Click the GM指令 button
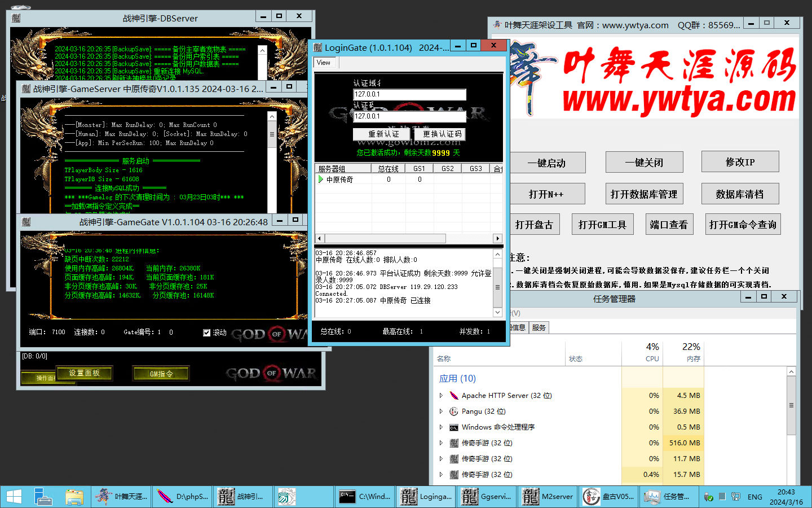812x508 pixels. click(x=161, y=374)
